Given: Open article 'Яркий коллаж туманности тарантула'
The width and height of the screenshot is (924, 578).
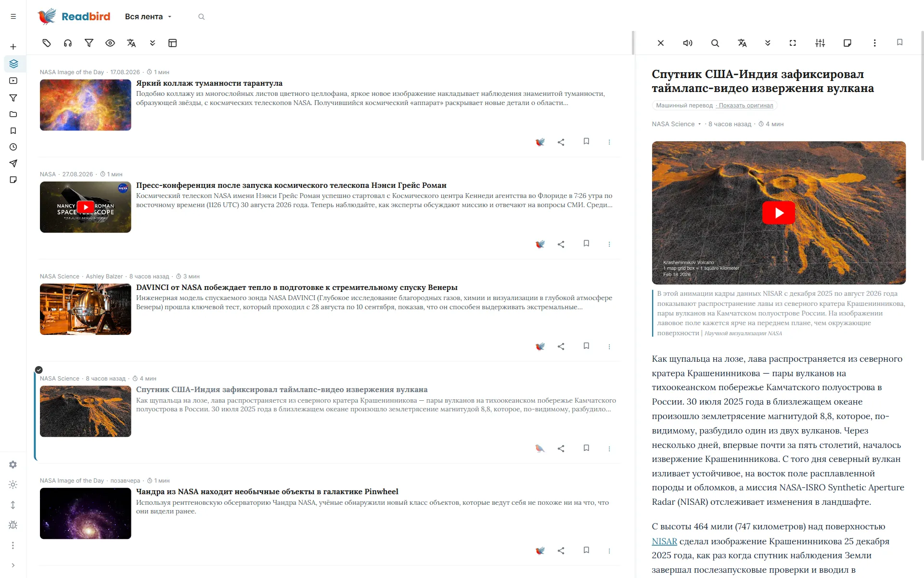Looking at the screenshot, I should [209, 83].
